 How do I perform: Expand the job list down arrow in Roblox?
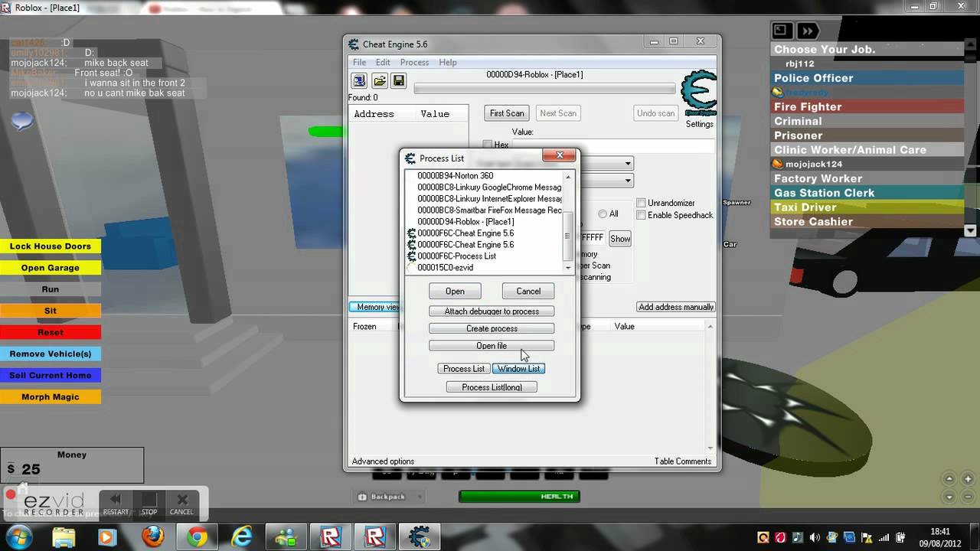pyautogui.click(x=971, y=230)
